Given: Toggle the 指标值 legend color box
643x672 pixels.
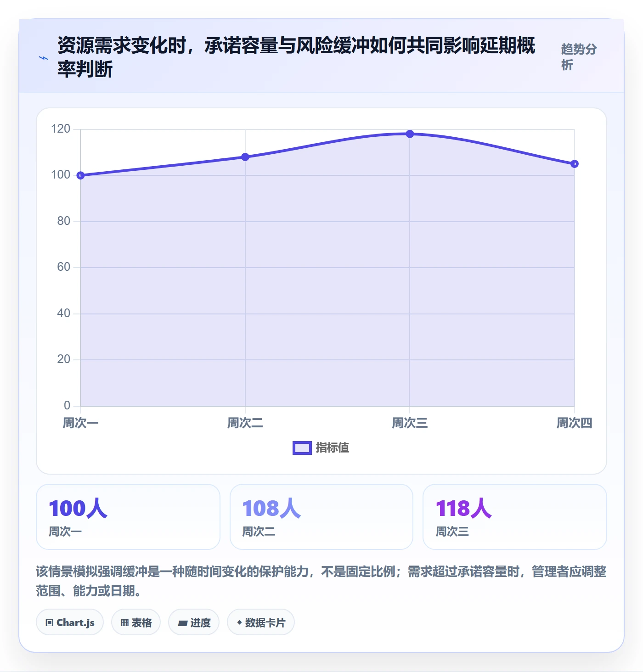Looking at the screenshot, I should (x=302, y=448).
